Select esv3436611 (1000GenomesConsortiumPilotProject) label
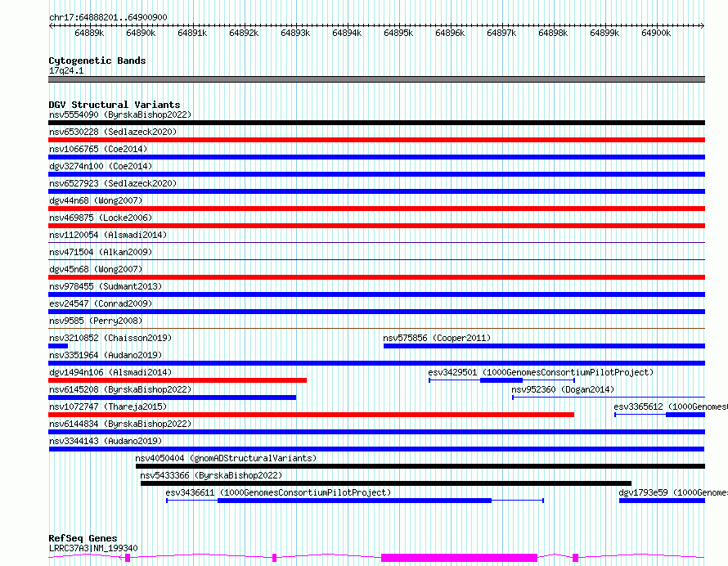Viewport: 728px width, 566px height. click(278, 492)
